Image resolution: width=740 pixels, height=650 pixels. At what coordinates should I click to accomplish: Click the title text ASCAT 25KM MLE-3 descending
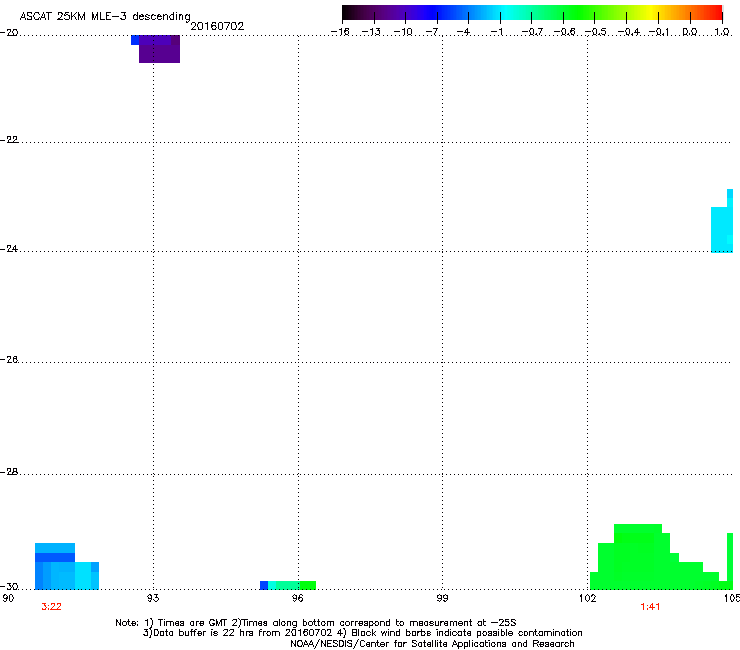coord(105,17)
